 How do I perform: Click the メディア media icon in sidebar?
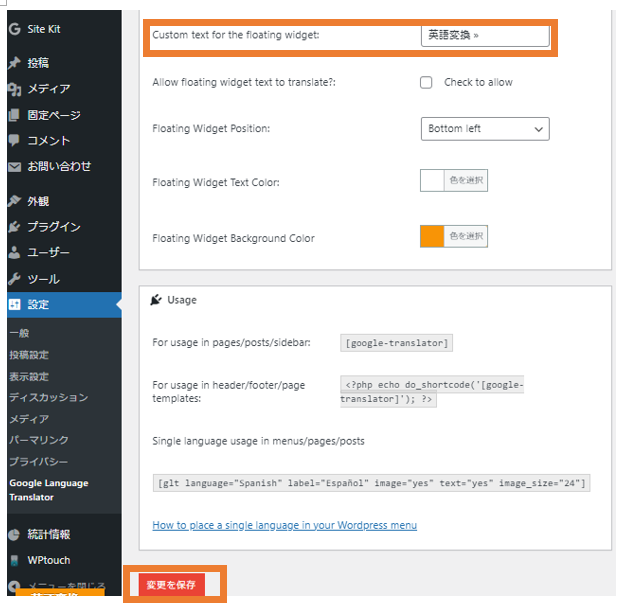(x=14, y=89)
